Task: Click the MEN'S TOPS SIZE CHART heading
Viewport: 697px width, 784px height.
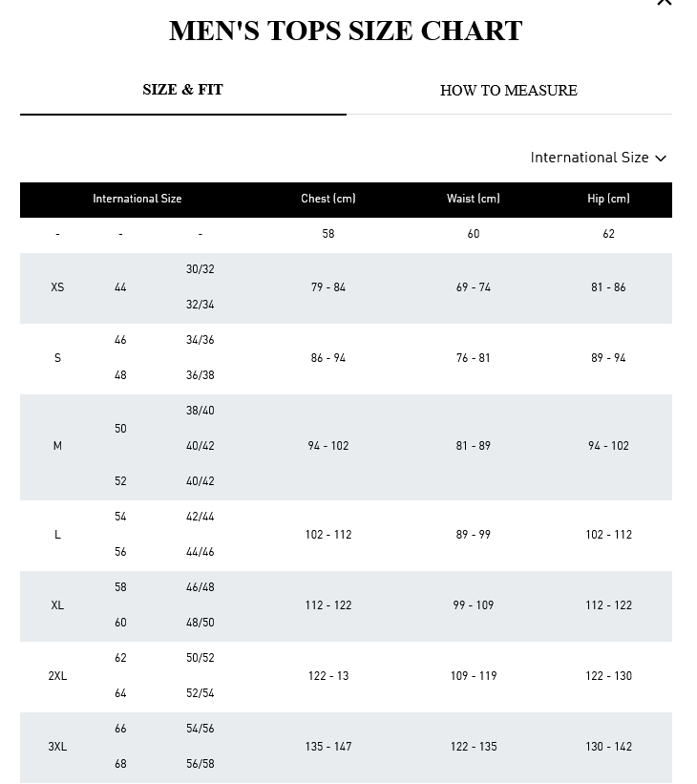Action: [346, 32]
